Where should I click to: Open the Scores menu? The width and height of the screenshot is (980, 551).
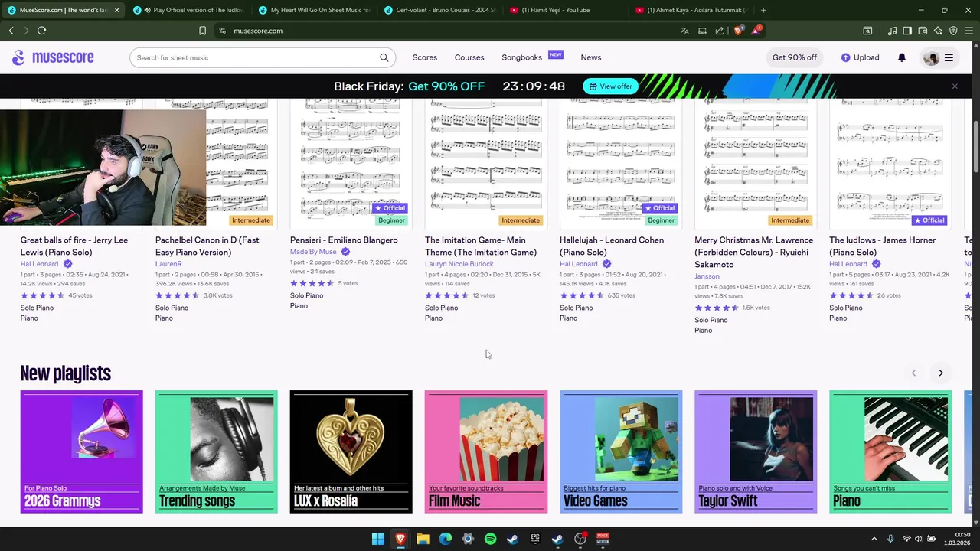pos(425,57)
